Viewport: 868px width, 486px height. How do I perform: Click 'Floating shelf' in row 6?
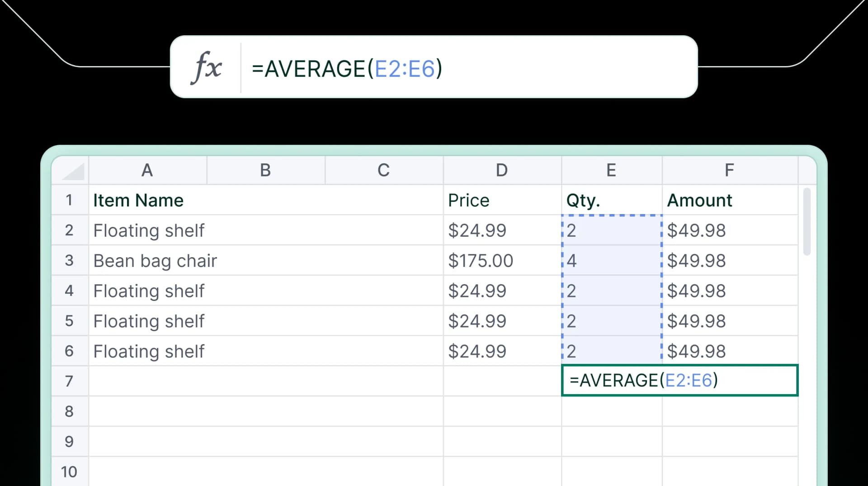tap(266, 351)
